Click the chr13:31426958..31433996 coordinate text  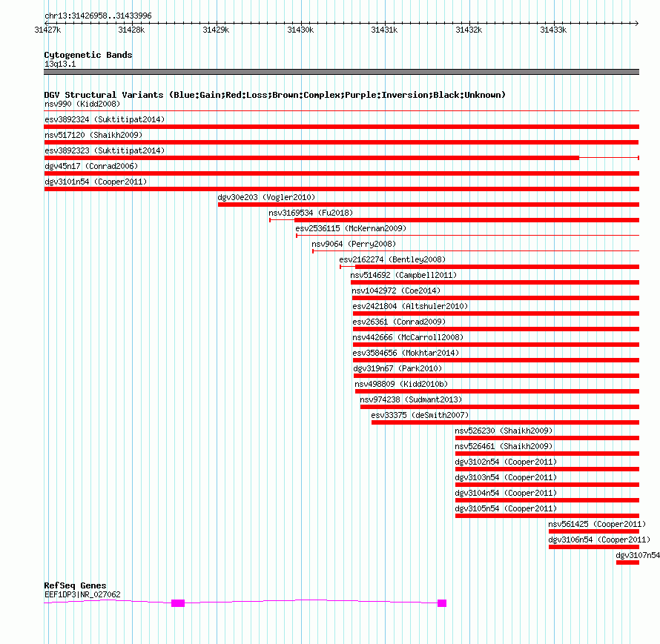pos(98,16)
